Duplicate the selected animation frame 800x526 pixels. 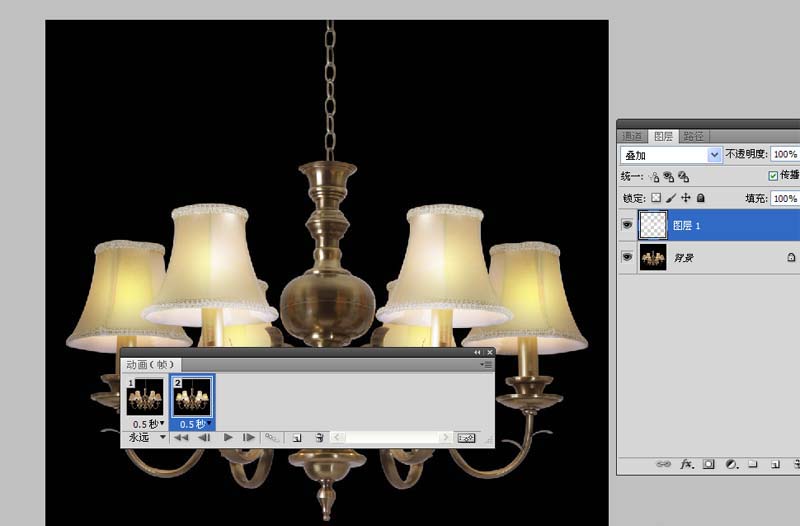coord(297,438)
